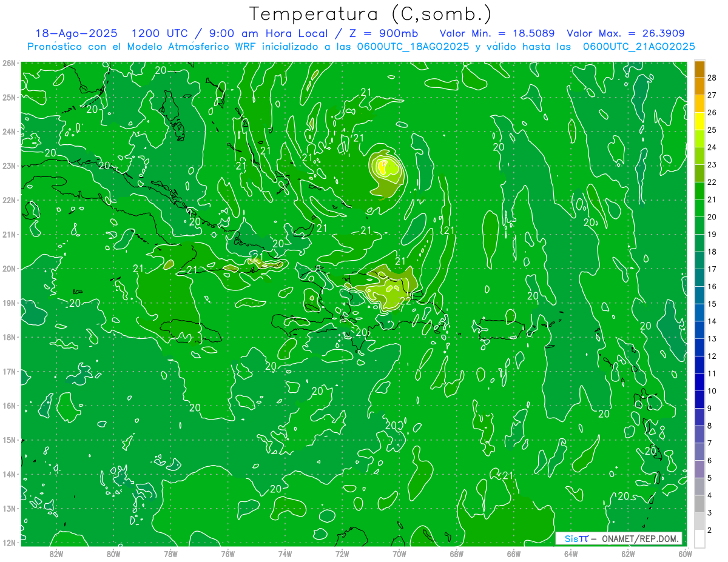Click the gray swatch between 3 and 4

[699, 504]
